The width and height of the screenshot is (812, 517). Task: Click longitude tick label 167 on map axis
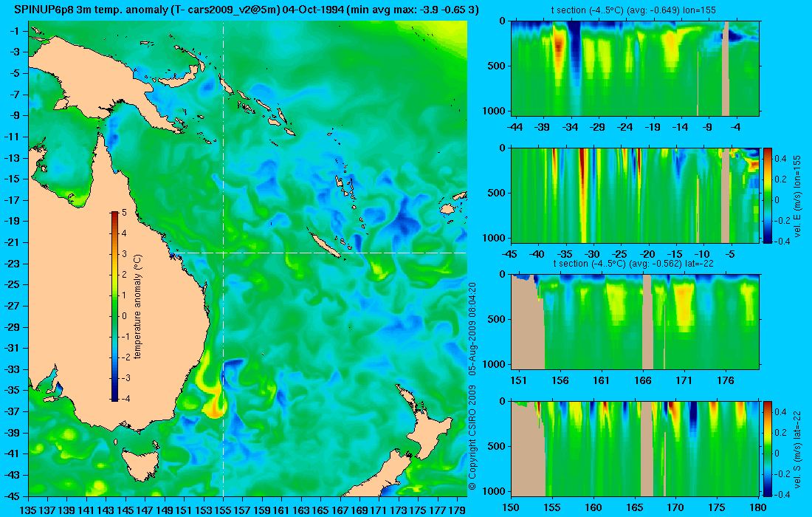pyautogui.click(x=340, y=510)
